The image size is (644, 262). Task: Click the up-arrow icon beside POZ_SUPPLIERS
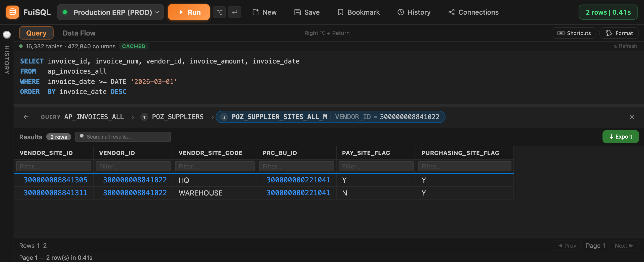(144, 117)
